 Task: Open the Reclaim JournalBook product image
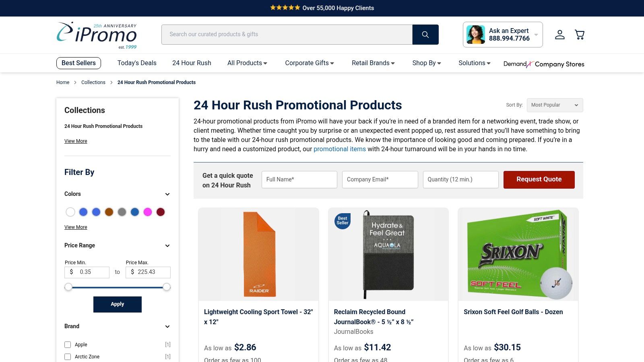pyautogui.click(x=388, y=254)
